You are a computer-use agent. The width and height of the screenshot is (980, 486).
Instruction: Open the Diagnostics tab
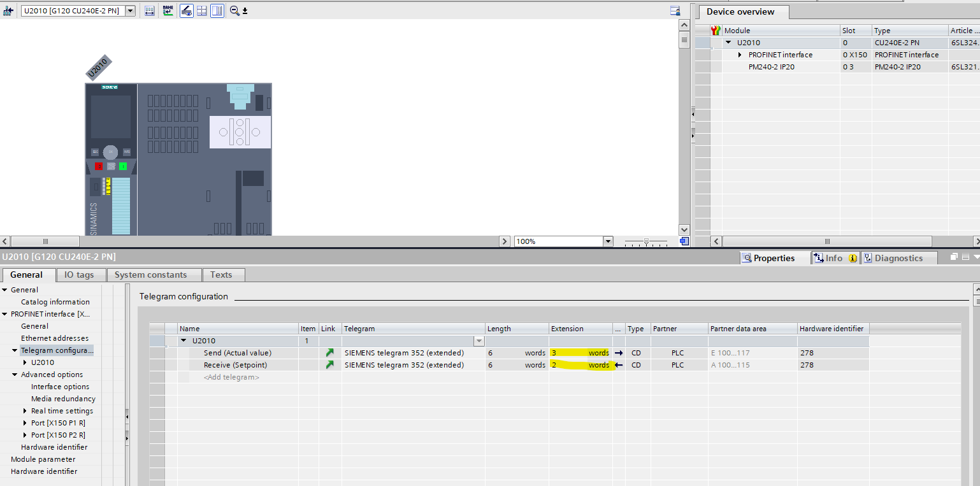pos(898,258)
